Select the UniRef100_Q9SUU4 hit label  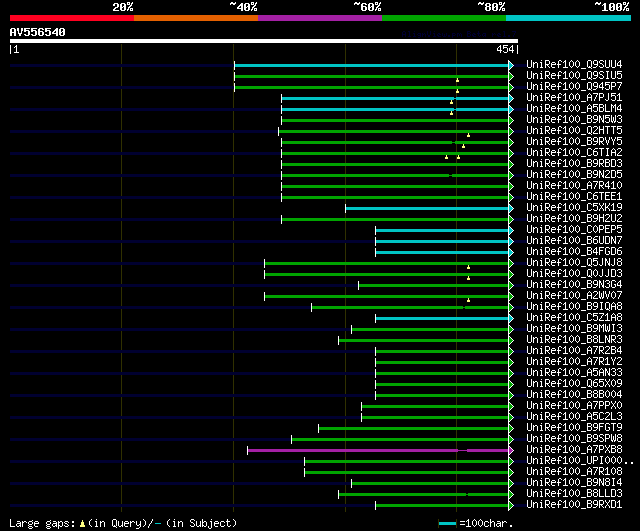click(574, 64)
